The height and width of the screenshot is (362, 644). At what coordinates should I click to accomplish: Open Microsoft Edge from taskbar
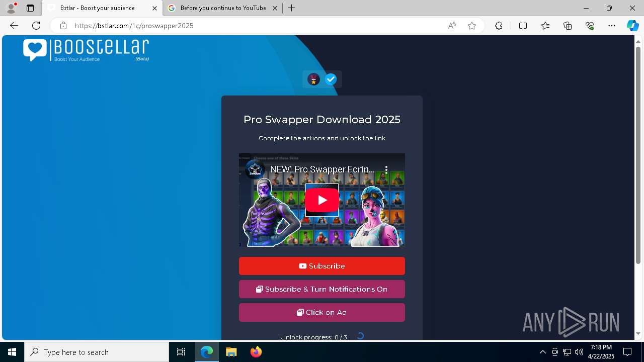207,352
